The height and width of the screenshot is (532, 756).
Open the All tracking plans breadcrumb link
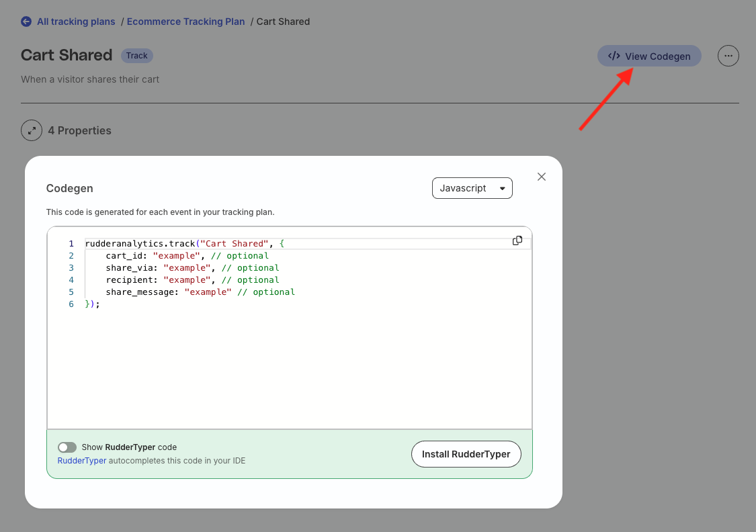76,21
